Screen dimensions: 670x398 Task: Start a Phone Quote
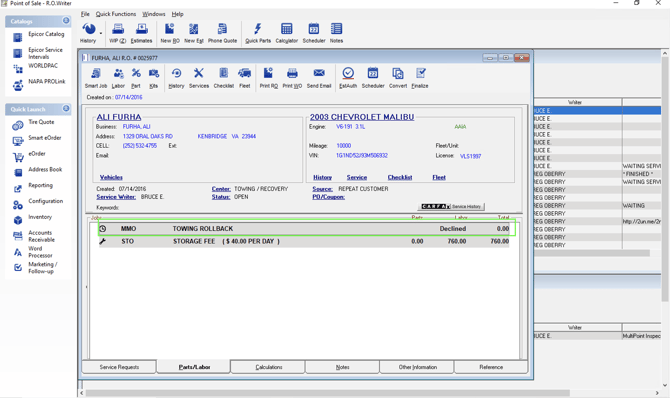[x=222, y=33]
